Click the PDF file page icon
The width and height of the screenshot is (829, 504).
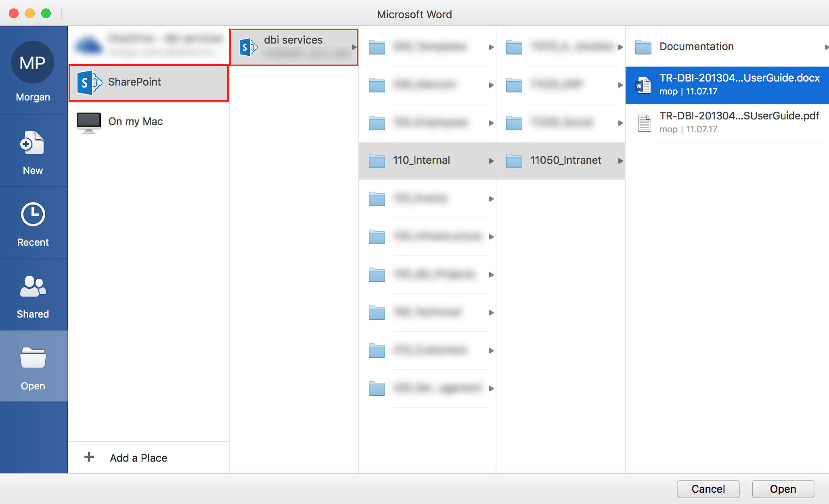[x=644, y=123]
